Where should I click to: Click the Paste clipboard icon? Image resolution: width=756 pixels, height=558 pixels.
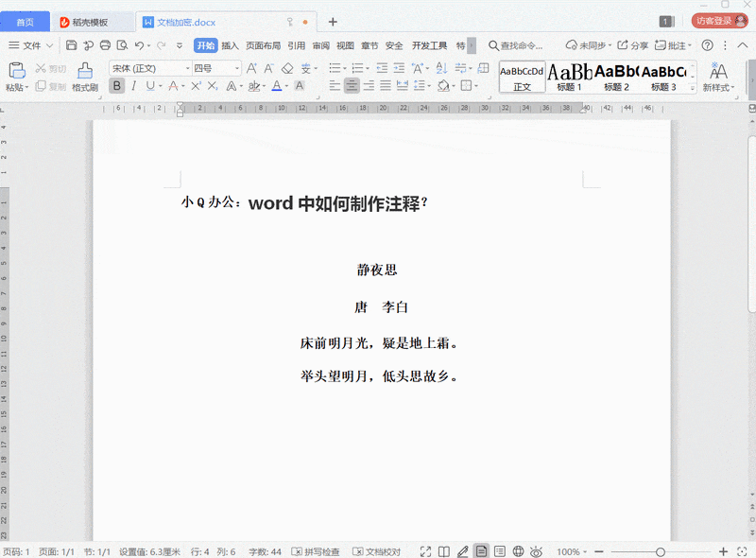pos(17,71)
